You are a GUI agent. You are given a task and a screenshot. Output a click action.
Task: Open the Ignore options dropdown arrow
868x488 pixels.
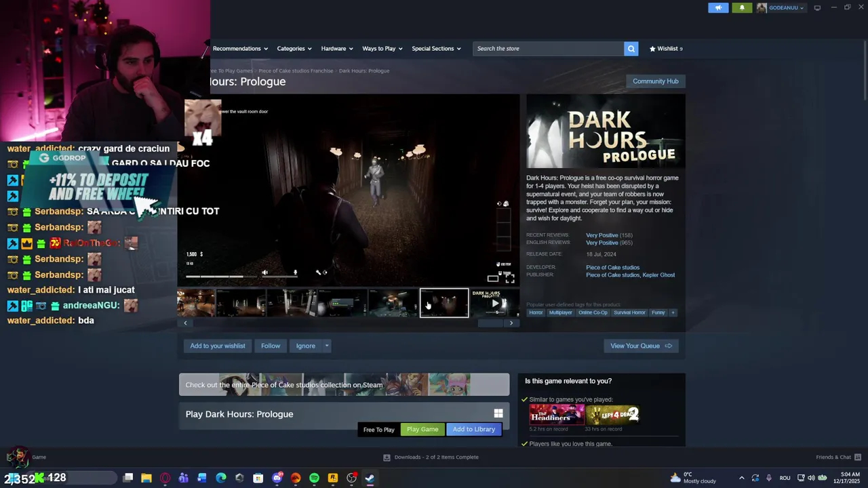click(326, 346)
